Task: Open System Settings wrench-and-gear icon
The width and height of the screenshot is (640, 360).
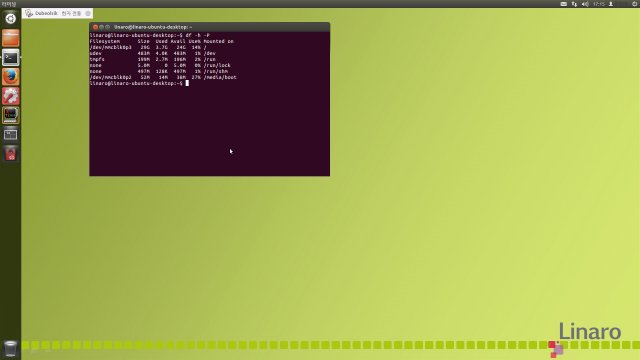Action: tap(11, 96)
